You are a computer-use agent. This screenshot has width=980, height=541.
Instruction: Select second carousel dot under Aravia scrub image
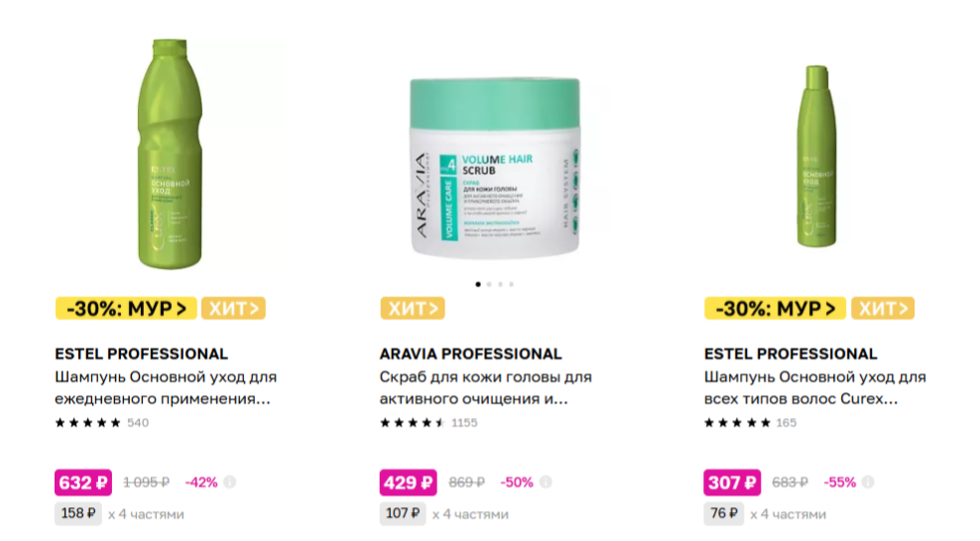click(489, 285)
